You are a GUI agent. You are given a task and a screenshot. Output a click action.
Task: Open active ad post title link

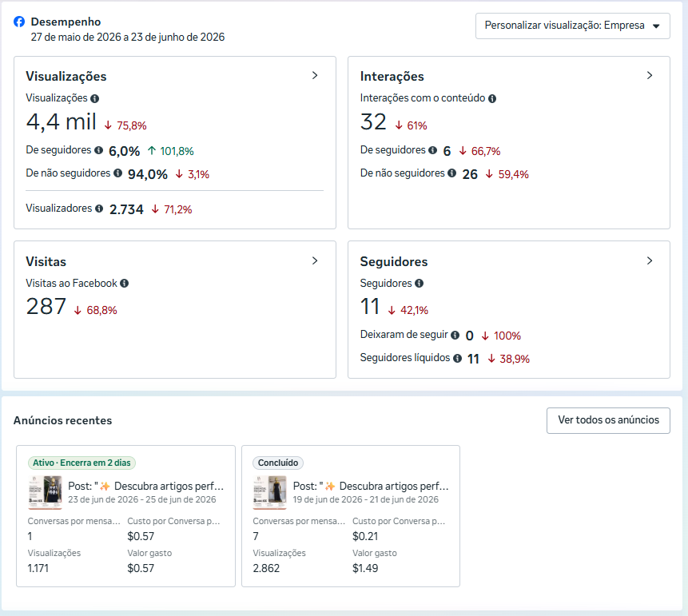(x=146, y=486)
